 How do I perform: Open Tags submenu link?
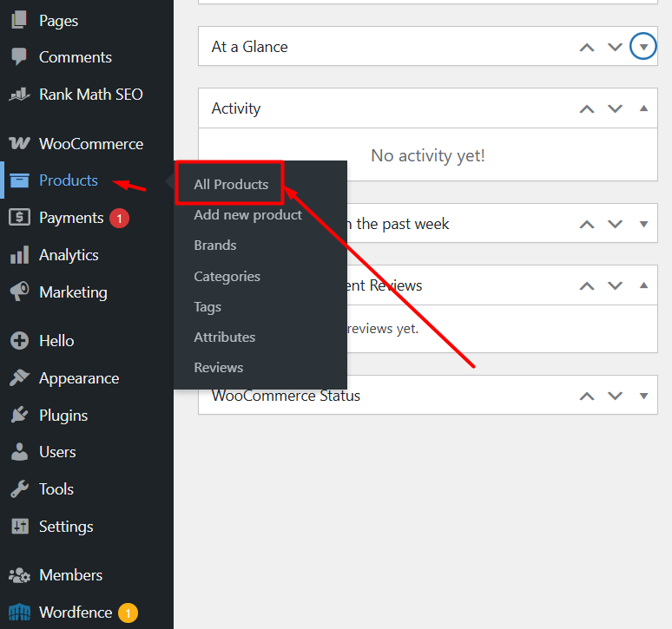[x=208, y=307]
